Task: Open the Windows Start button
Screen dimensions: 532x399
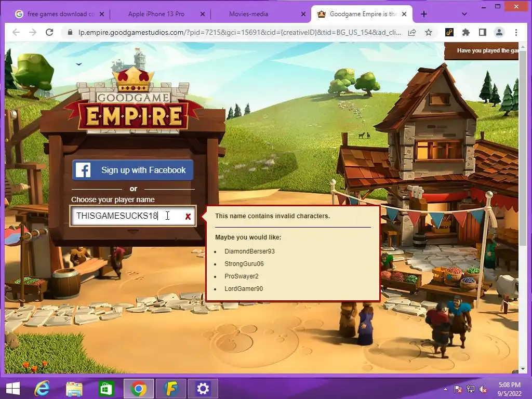Action: tap(13, 389)
